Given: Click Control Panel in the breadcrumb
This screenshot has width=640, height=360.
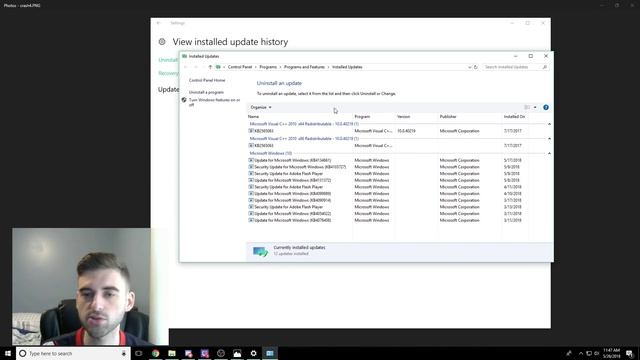Looking at the screenshot, I should [x=240, y=67].
